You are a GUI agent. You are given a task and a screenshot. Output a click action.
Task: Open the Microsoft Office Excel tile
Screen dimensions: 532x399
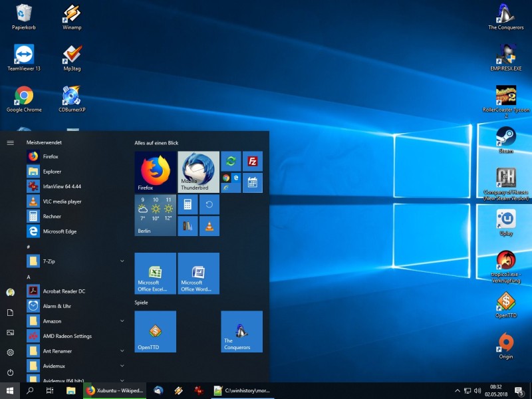156,273
